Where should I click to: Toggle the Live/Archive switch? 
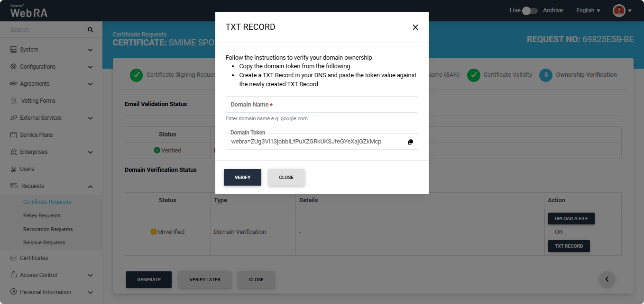[529, 10]
